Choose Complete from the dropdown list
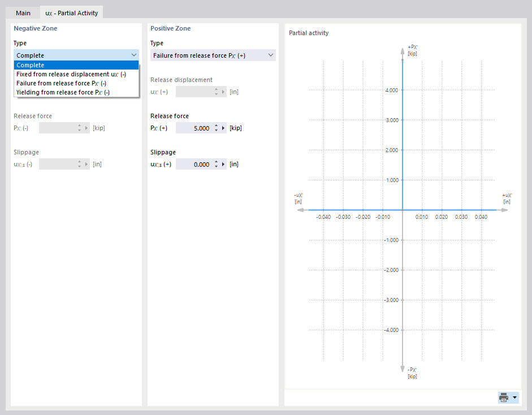This screenshot has width=532, height=415. point(76,65)
